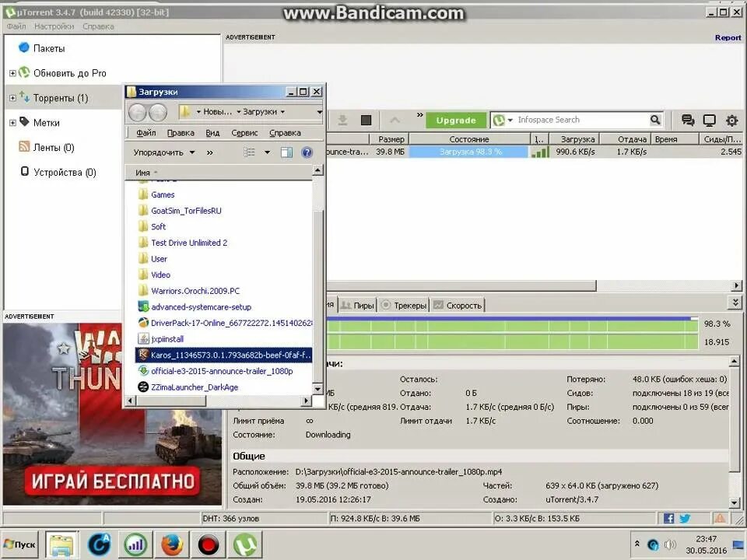This screenshot has width=747, height=560.
Task: Click the pieces availability green bar
Action: 513,341
